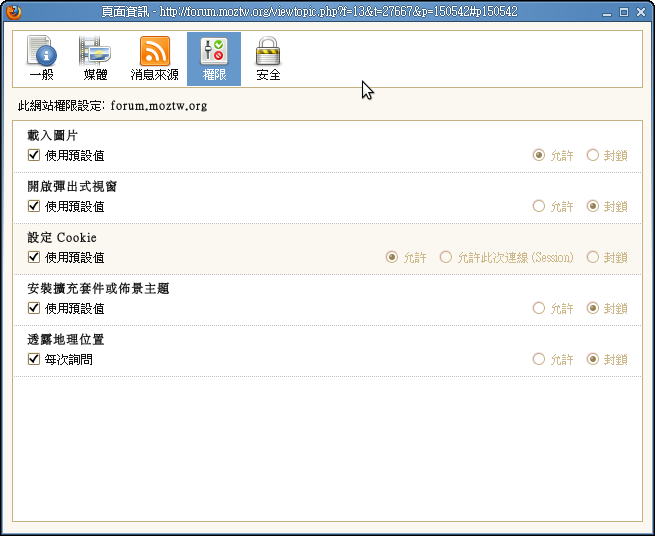The width and height of the screenshot is (655, 536).
Task: Click the Firefox icon in title bar
Action: tap(13, 12)
